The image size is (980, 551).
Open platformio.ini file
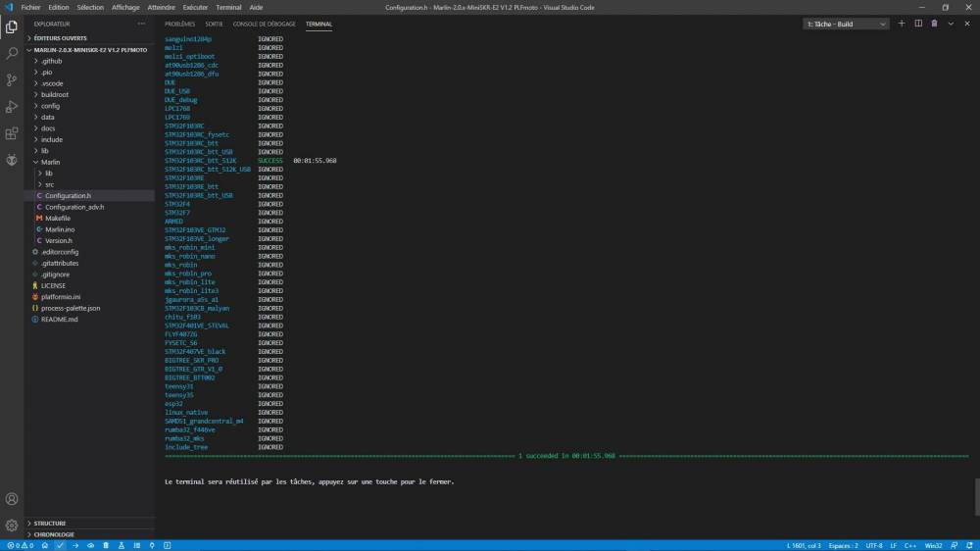(x=89, y=296)
